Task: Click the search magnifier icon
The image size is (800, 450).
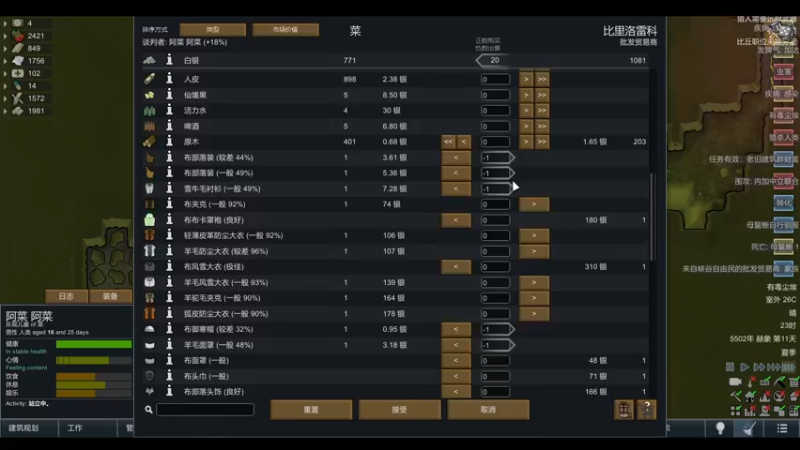Action: (148, 409)
